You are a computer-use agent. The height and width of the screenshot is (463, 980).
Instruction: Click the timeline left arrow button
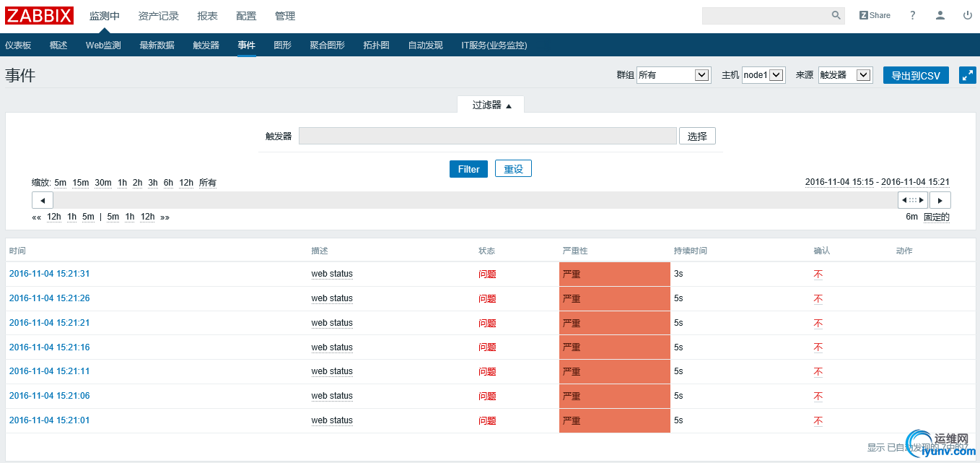(43, 200)
